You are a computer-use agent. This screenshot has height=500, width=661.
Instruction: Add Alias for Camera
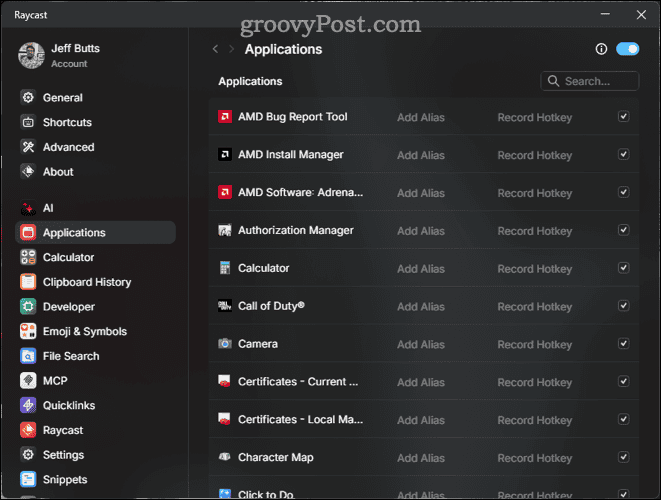(421, 344)
